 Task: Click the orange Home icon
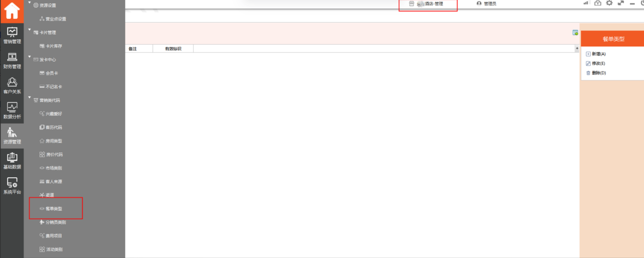click(x=12, y=11)
